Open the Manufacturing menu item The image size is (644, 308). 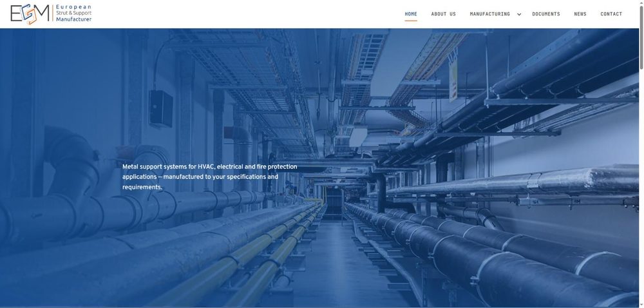click(489, 14)
